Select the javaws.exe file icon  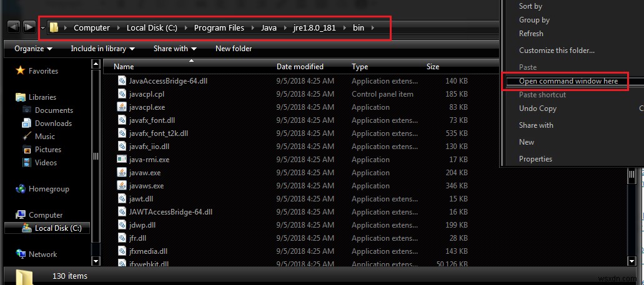pyautogui.click(x=122, y=185)
